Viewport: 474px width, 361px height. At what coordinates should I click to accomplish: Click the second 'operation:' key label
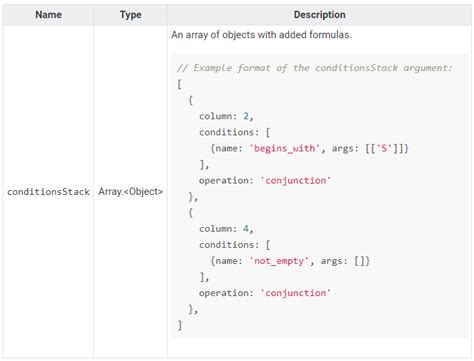(x=226, y=293)
